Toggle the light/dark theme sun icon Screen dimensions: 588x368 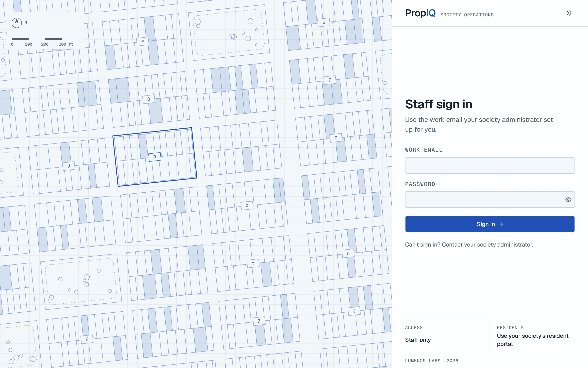click(569, 13)
